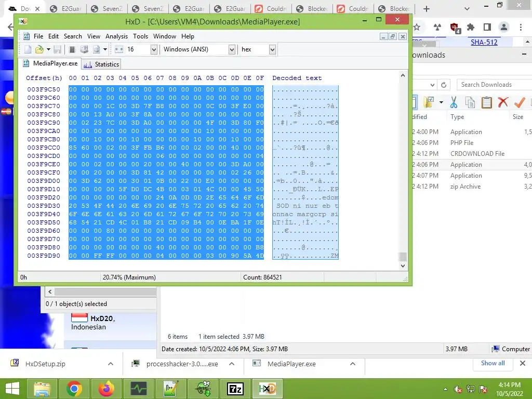Expand the HxDSetup.zip download chevron
The height and width of the screenshot is (399, 532).
pyautogui.click(x=111, y=364)
